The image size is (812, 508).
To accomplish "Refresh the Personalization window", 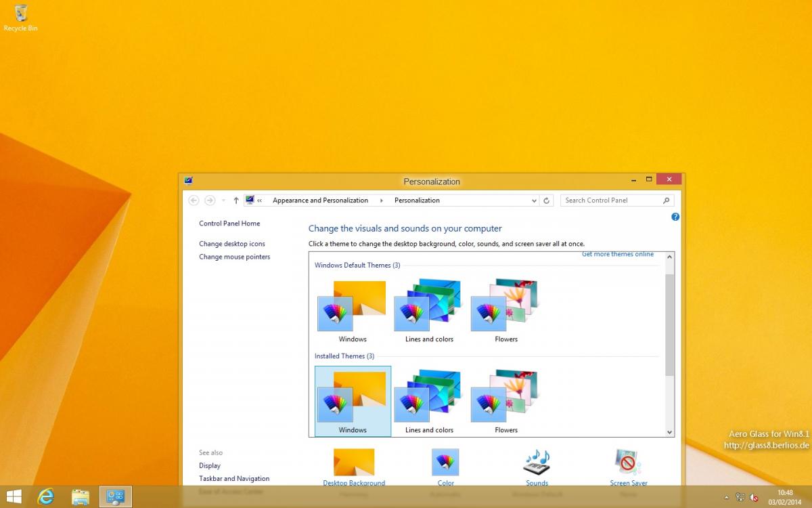I will (547, 200).
